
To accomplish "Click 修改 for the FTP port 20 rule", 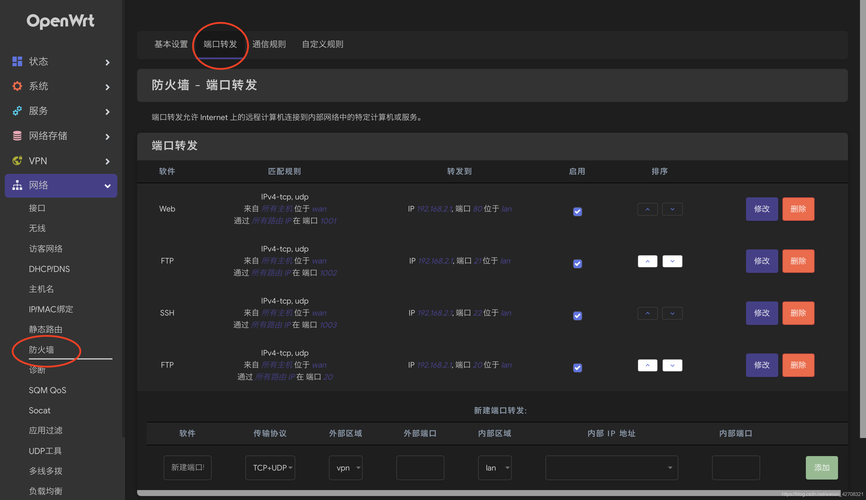I will (762, 365).
